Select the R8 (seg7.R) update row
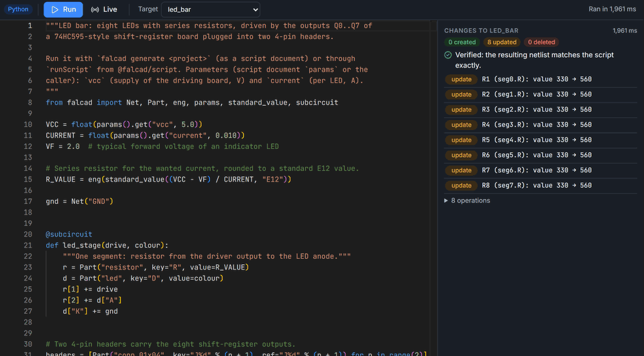644x356 pixels. [x=541, y=186]
